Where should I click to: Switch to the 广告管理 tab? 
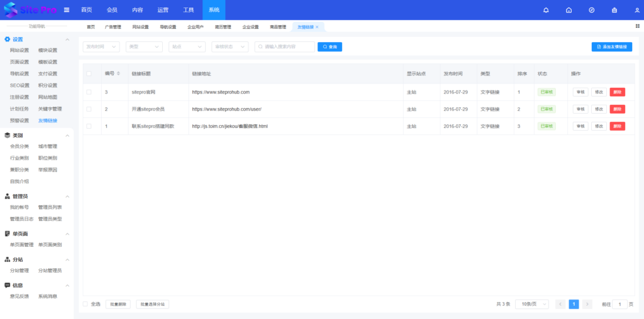coord(113,27)
